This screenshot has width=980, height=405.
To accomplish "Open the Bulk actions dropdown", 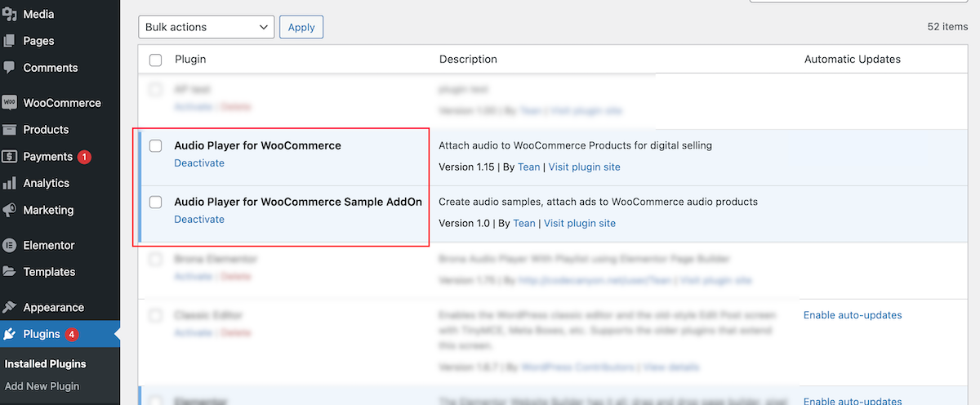I will (206, 27).
